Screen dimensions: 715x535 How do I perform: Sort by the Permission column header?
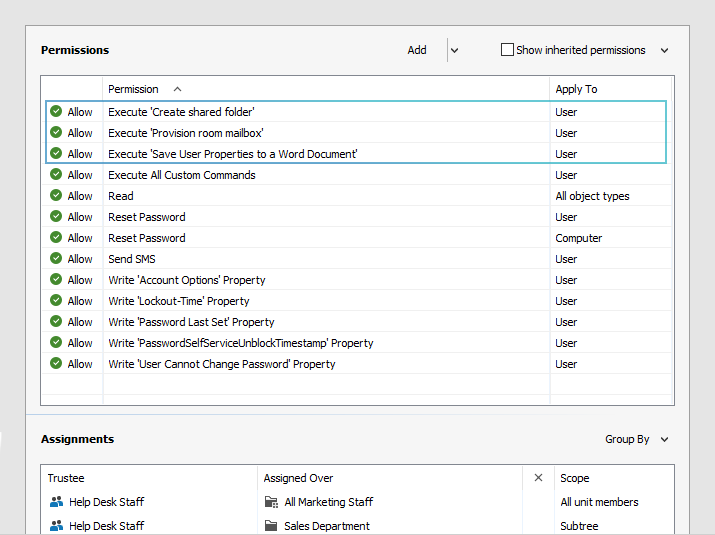(x=133, y=89)
